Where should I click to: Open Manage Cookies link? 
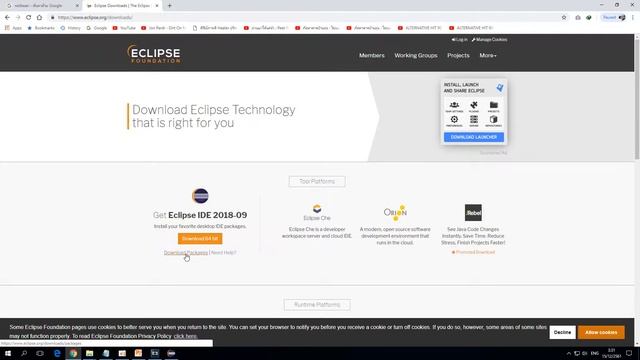coord(489,40)
